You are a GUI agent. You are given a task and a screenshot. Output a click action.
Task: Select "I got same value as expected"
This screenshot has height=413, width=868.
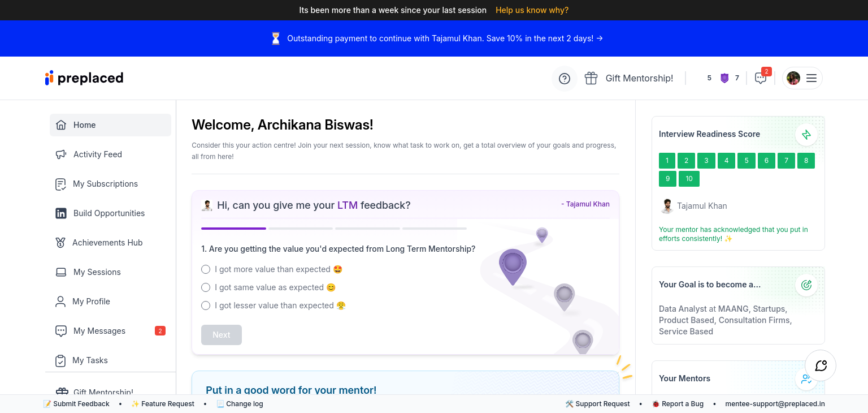[206, 287]
